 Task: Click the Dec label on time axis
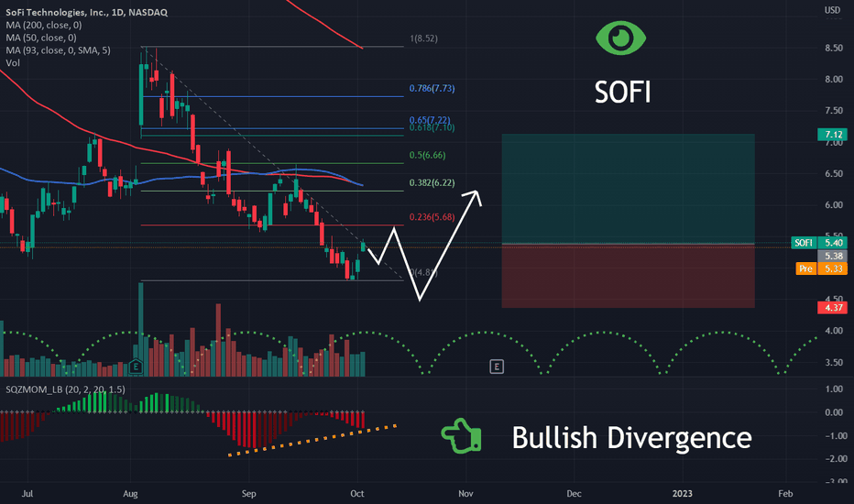[574, 494]
